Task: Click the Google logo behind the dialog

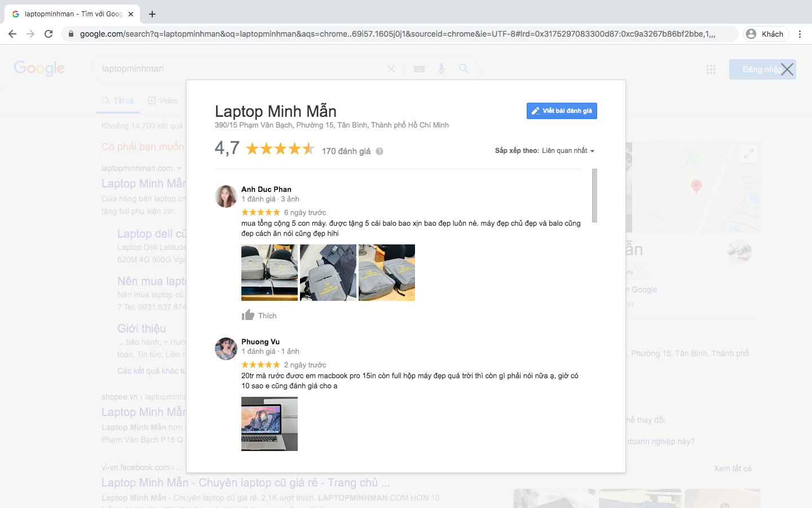Action: coord(39,68)
